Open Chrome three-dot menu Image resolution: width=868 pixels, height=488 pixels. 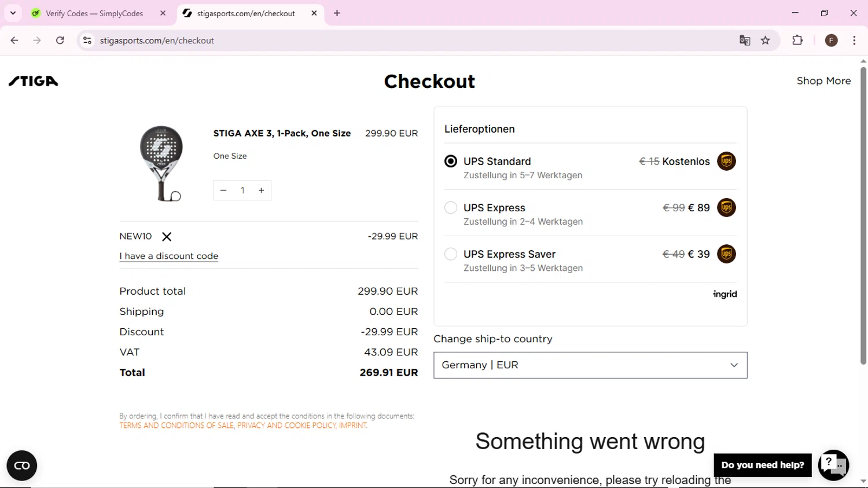tap(854, 41)
